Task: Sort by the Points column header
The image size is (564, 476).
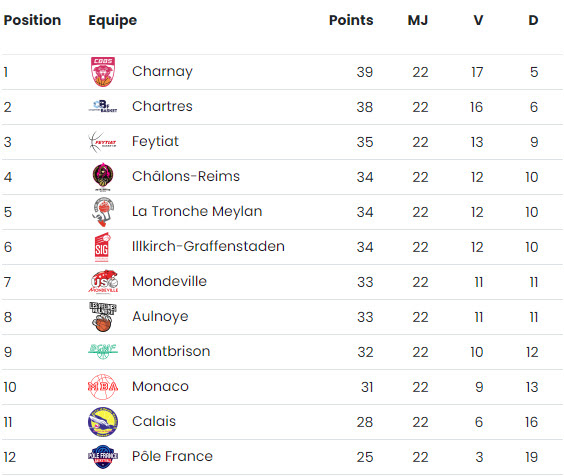Action: point(351,20)
